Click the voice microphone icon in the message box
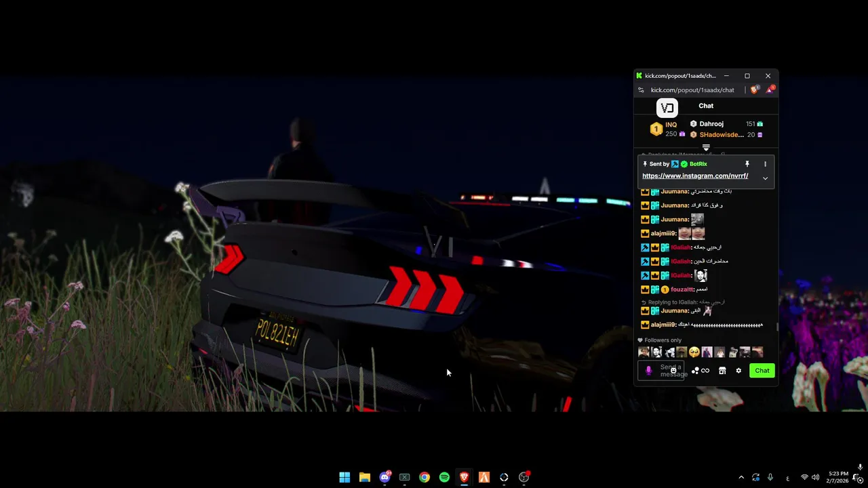This screenshot has width=868, height=488. coord(648,371)
